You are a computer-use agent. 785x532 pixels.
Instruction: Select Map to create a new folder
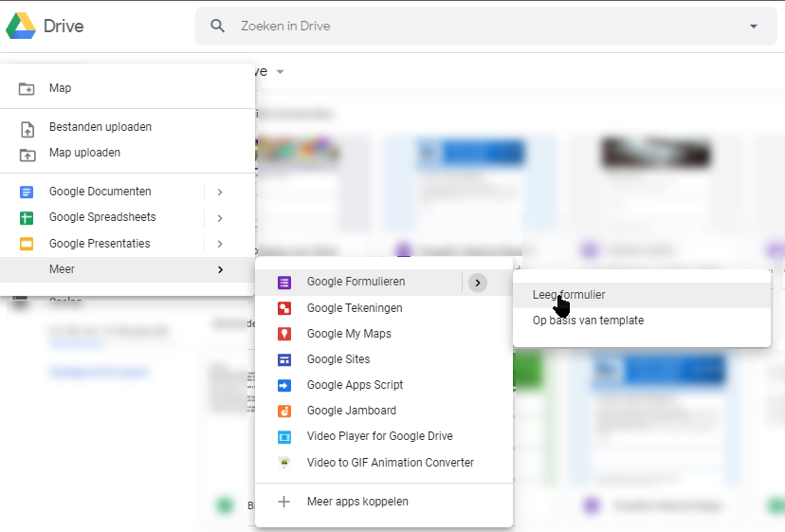127,88
